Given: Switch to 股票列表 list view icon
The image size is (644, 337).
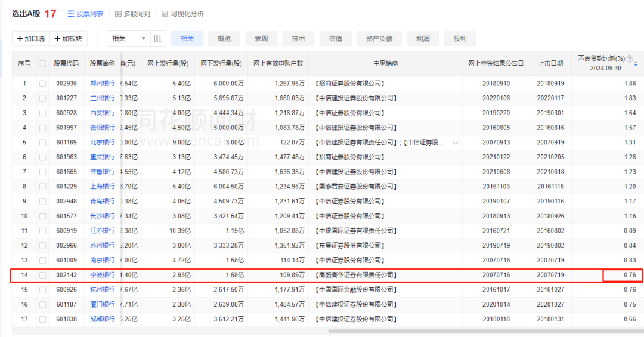Looking at the screenshot, I should tap(71, 14).
